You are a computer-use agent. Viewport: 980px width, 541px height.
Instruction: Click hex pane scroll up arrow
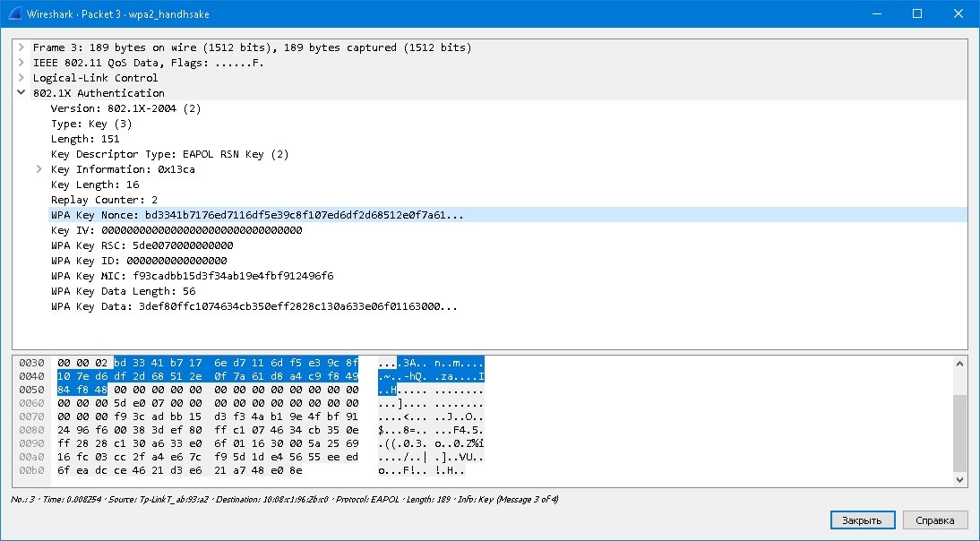coord(959,364)
